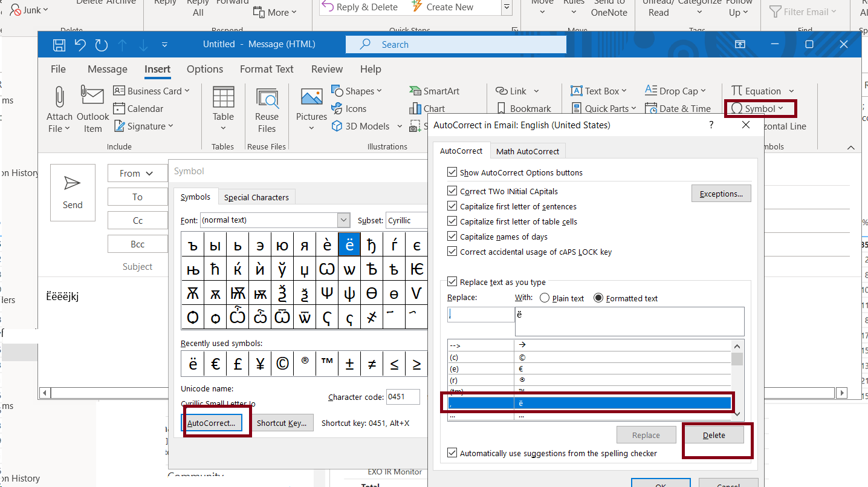The width and height of the screenshot is (868, 487).
Task: Select the euro sign in recently used symbols
Action: pos(215,364)
